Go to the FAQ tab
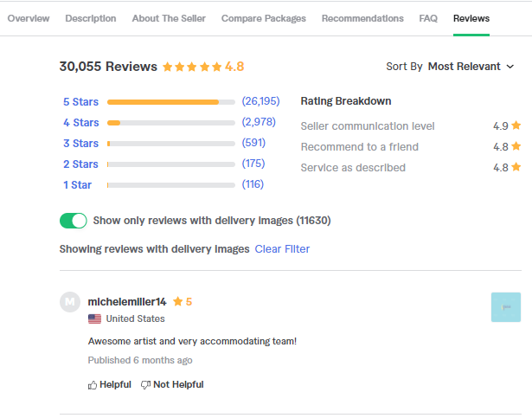 pyautogui.click(x=428, y=18)
